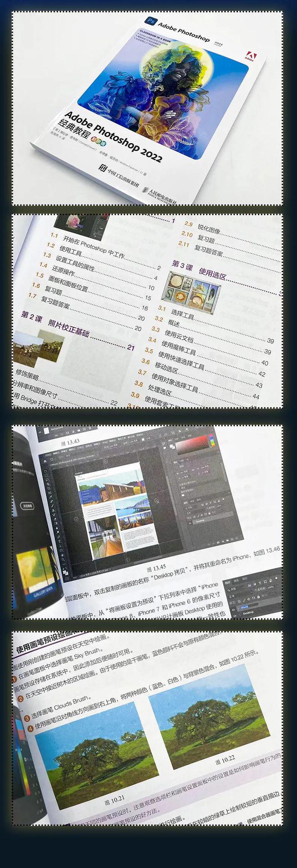Viewport: 297px width, 868px height.
Task: Open contents entry 2.11 复习题答案
Action: tap(201, 248)
